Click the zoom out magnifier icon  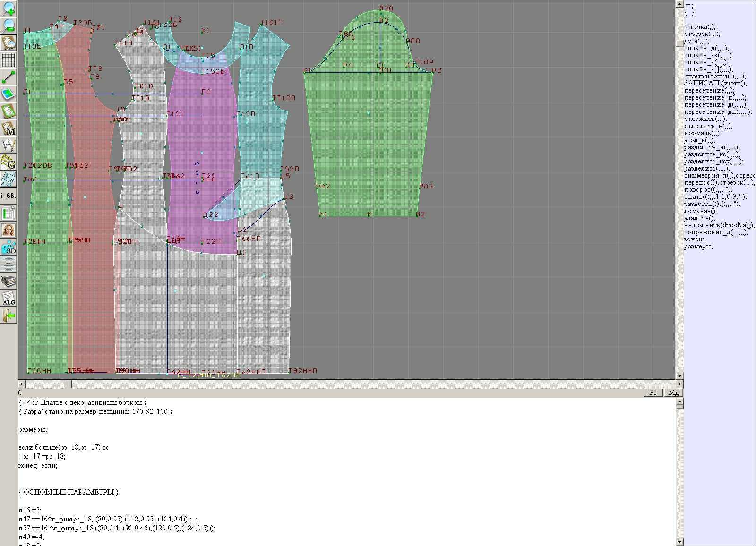point(9,26)
